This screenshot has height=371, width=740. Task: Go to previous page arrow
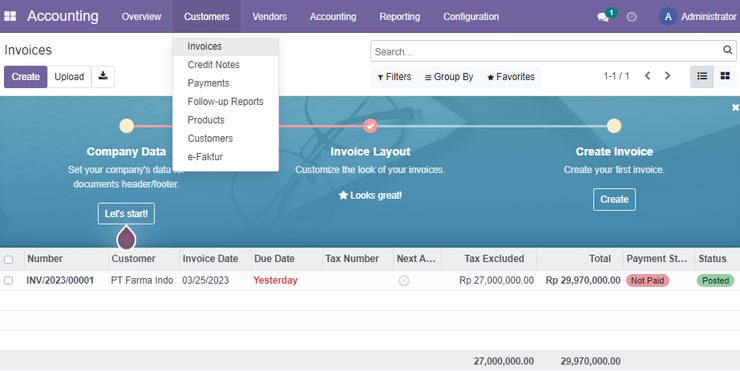point(648,76)
